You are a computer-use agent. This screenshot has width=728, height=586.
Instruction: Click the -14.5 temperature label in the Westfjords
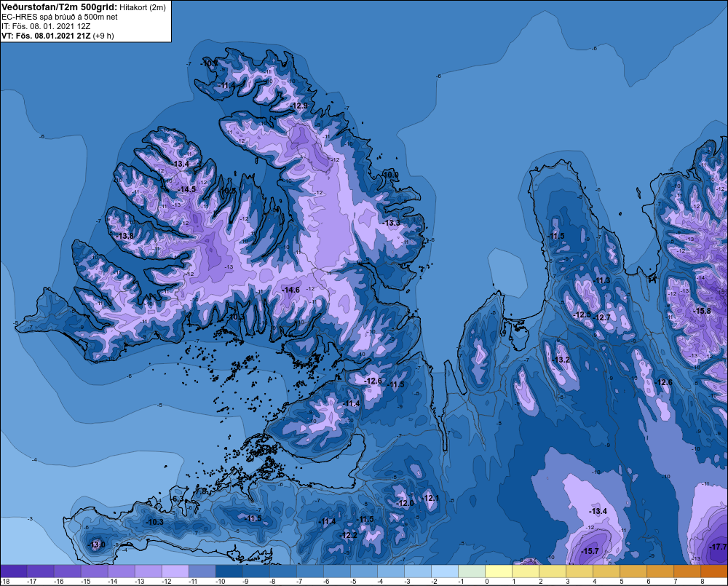click(187, 189)
